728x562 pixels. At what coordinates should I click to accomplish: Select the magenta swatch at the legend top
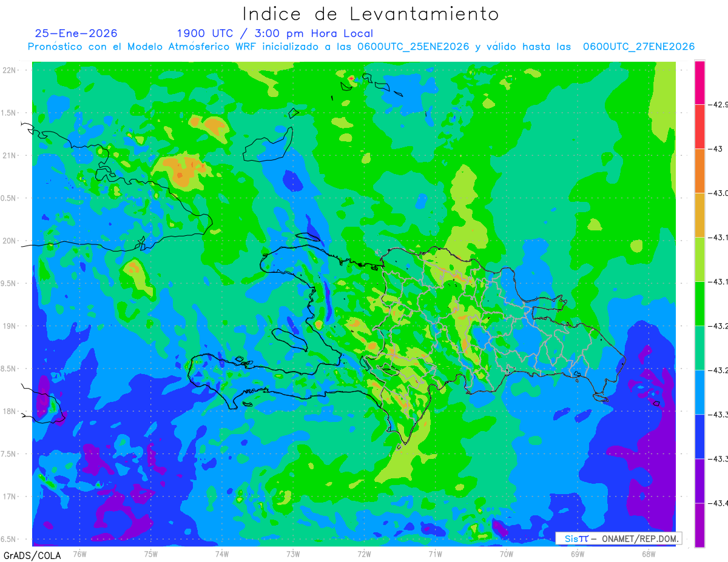tap(699, 82)
